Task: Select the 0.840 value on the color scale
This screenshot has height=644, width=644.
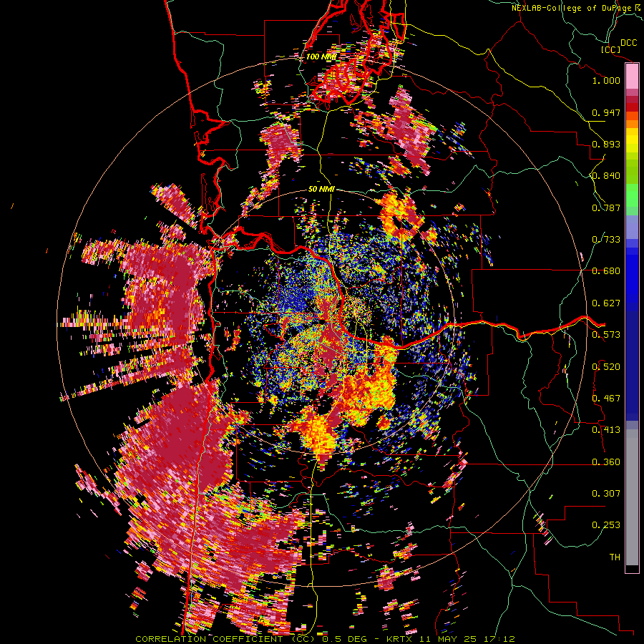Action: pyautogui.click(x=606, y=176)
